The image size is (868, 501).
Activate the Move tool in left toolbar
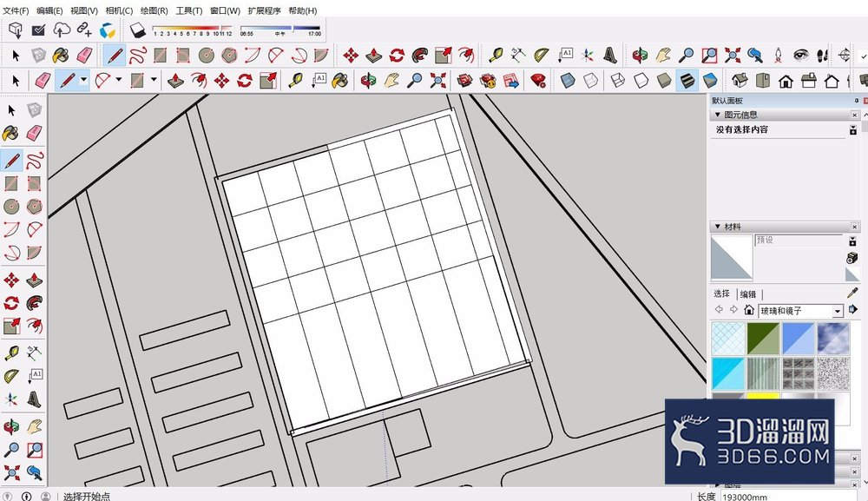tap(11, 280)
